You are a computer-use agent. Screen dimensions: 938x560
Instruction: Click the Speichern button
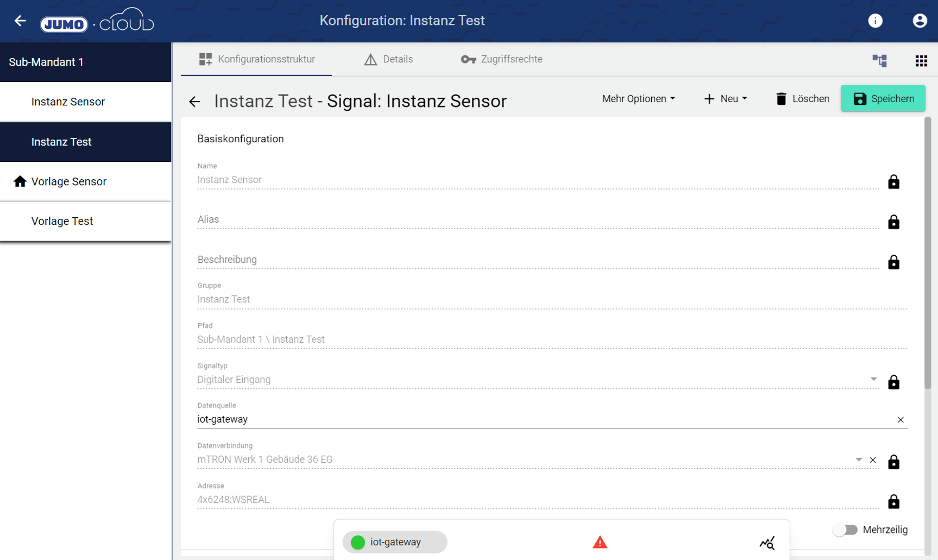pyautogui.click(x=883, y=99)
